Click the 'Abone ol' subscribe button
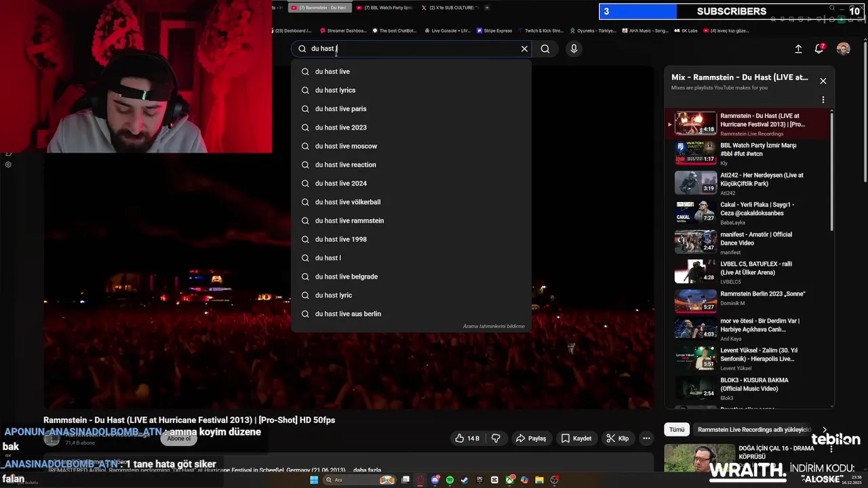The image size is (868, 488). click(179, 439)
